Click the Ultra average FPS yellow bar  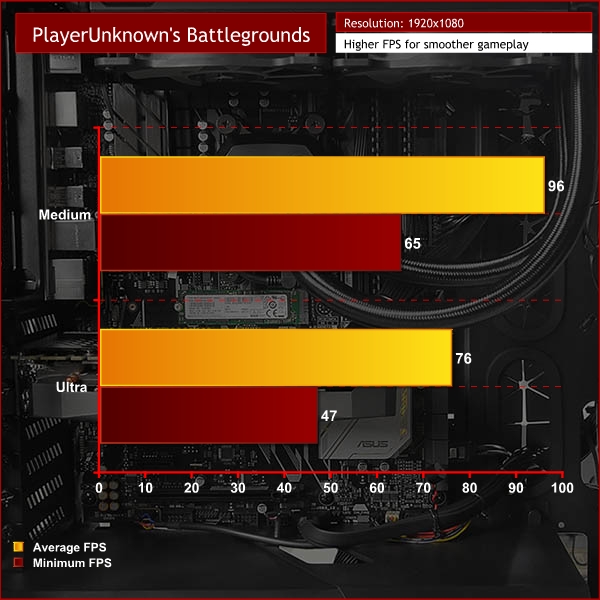click(276, 357)
